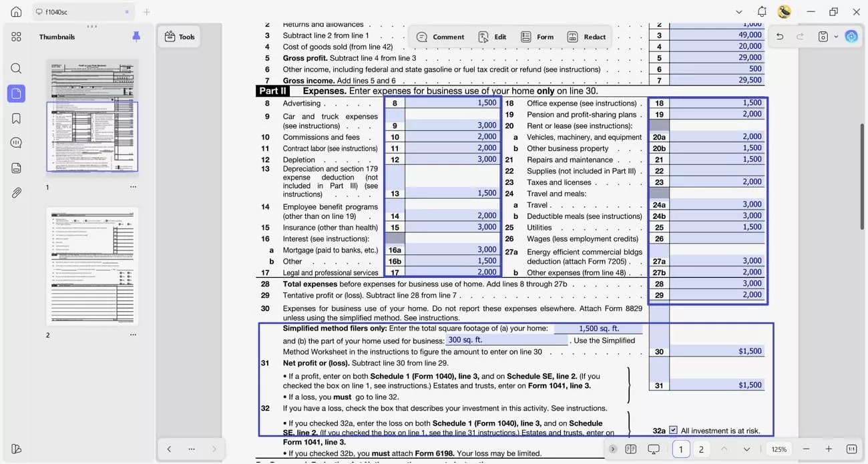
Task: Toggle the 'All investment is at risk' checkbox
Action: (674, 431)
